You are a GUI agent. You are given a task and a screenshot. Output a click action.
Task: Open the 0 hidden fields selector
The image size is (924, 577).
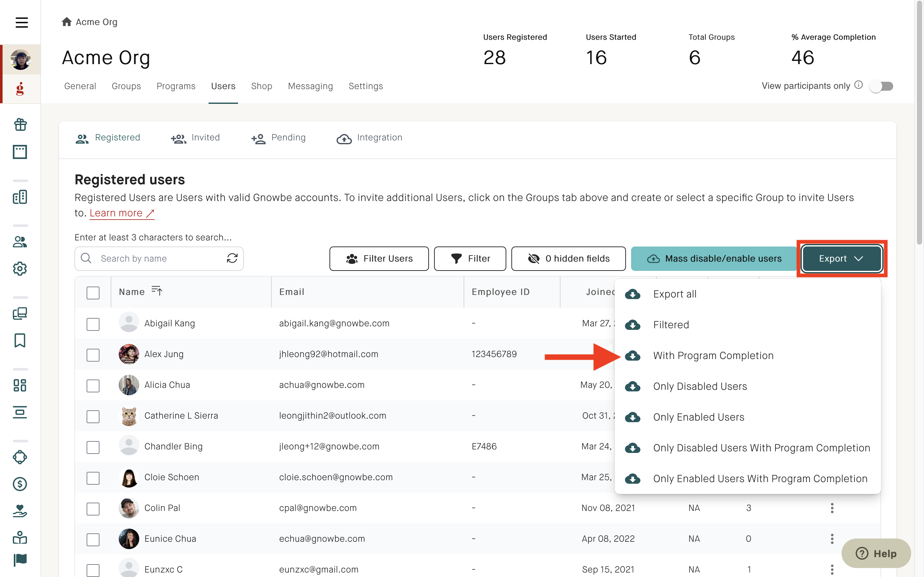(x=568, y=258)
